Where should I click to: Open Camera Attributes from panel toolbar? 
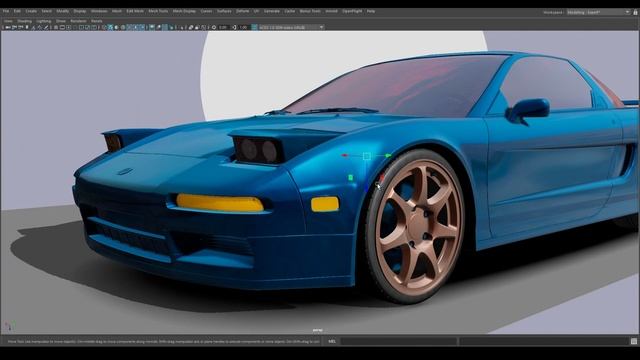tap(20, 27)
